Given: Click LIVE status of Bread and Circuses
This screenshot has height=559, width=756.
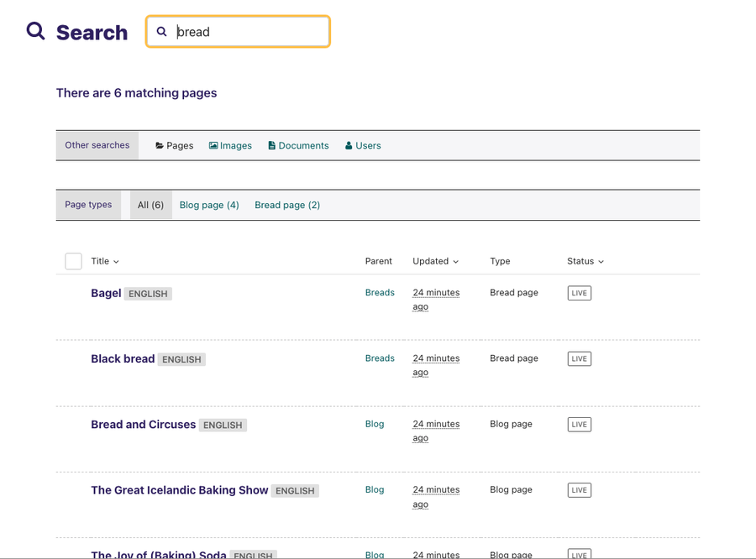Looking at the screenshot, I should (579, 425).
